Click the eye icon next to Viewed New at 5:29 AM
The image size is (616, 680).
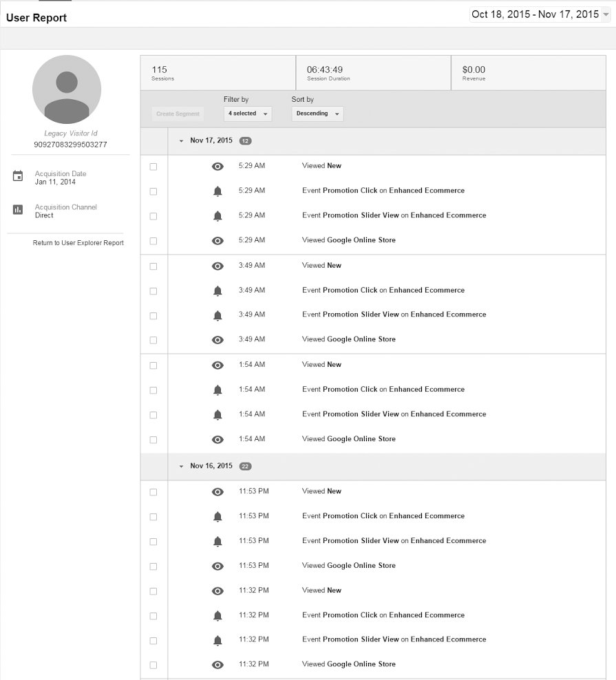[x=217, y=166]
